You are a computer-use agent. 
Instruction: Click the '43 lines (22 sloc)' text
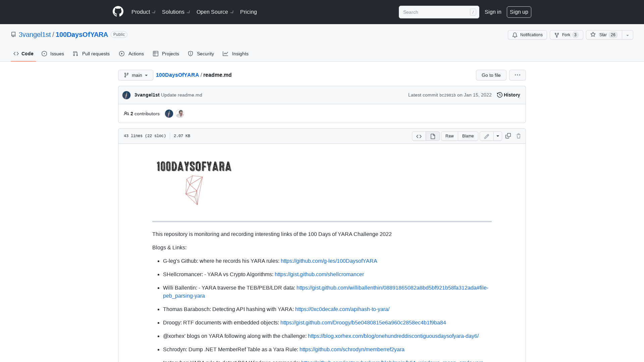coord(145,136)
